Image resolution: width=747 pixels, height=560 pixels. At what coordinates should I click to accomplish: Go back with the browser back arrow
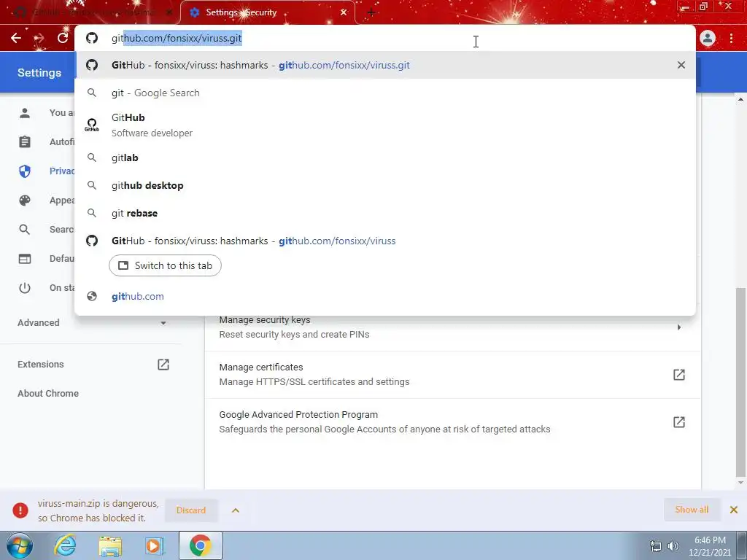[16, 38]
